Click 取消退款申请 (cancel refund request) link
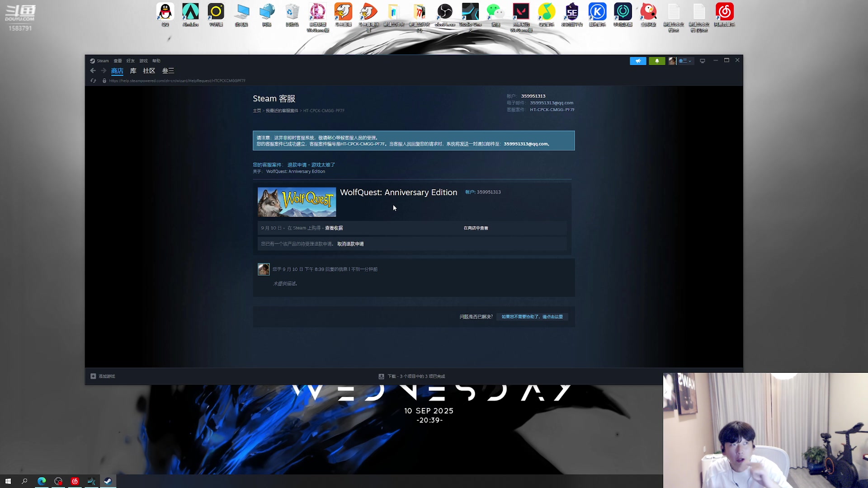Viewport: 868px width, 488px height. point(350,244)
